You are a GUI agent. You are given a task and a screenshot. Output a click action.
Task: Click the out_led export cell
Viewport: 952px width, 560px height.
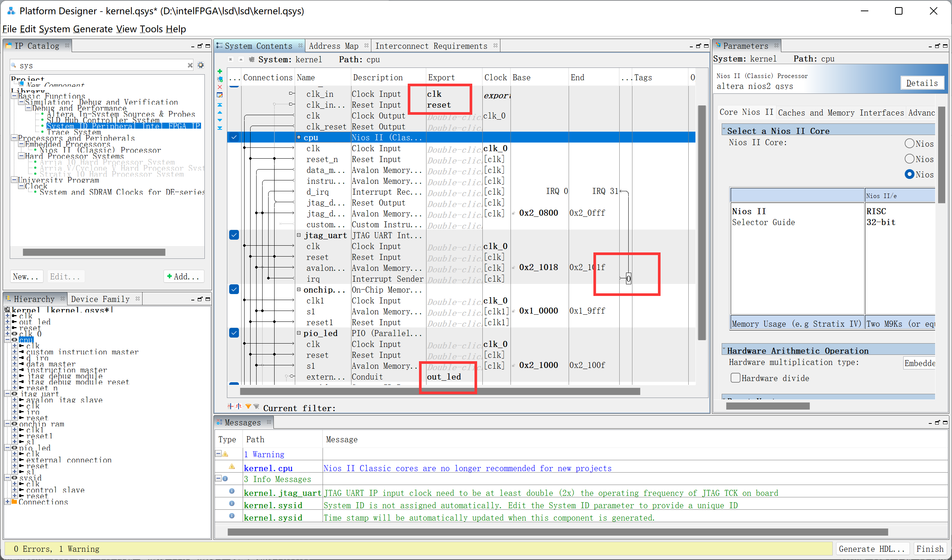pos(453,377)
